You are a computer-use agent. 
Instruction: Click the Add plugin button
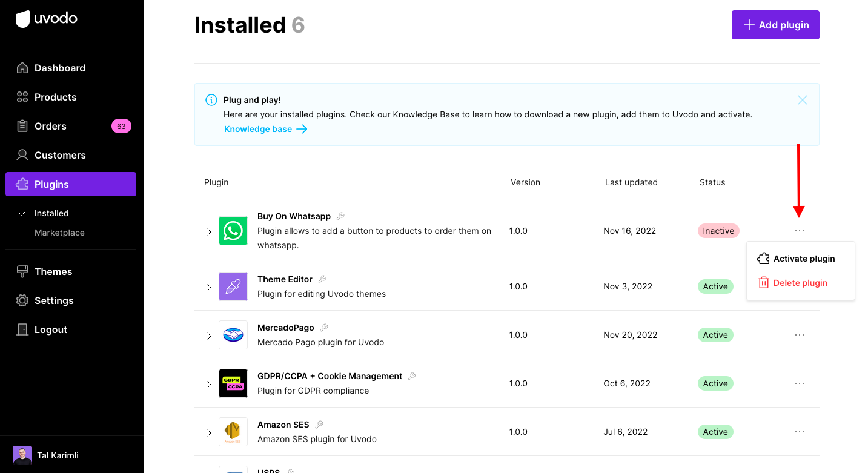coord(775,25)
